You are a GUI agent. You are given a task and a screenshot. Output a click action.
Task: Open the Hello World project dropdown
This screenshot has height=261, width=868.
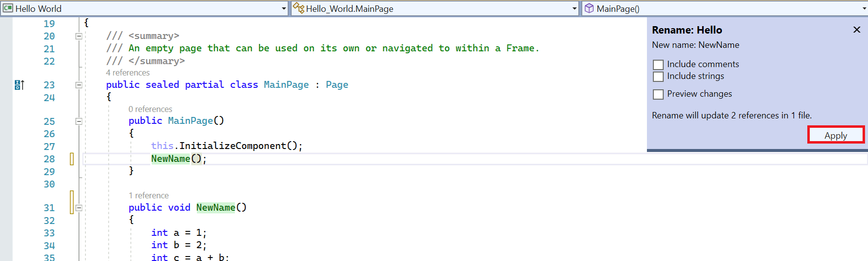coord(284,8)
